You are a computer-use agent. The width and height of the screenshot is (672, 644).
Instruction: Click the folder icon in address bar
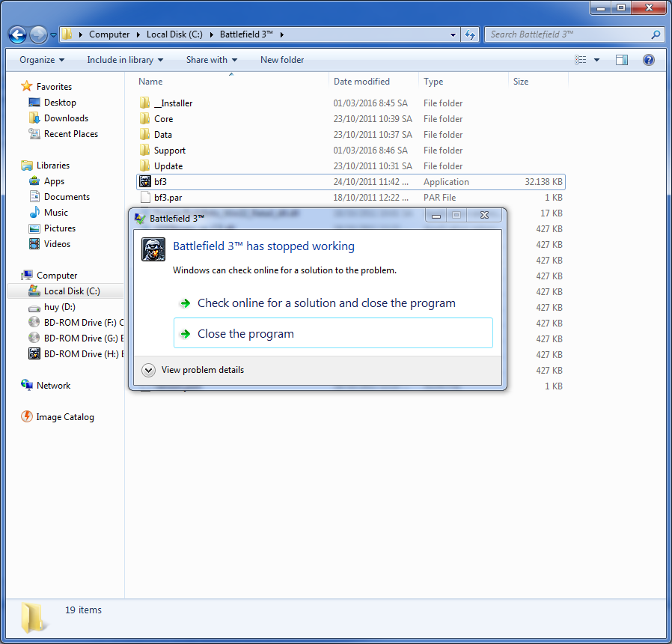67,34
